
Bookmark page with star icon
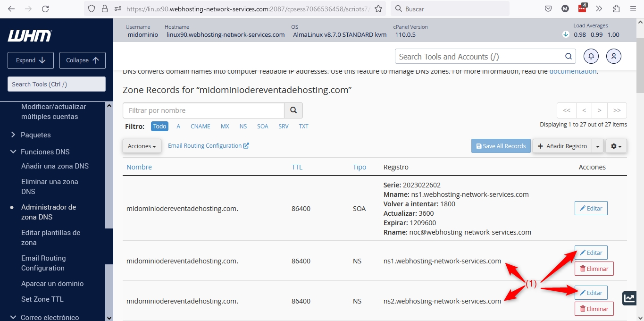point(378,9)
